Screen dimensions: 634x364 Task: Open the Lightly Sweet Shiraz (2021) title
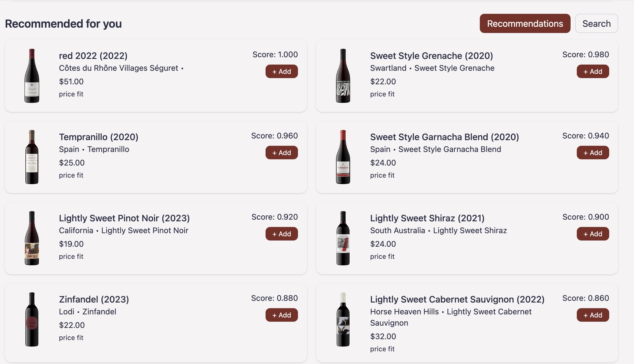coord(427,218)
